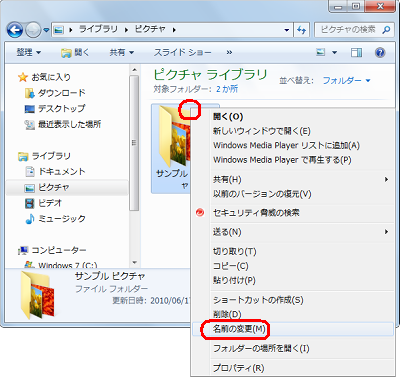Click the navigation pane scroll down arrow
This screenshot has height=377, width=400.
pyautogui.click(x=134, y=263)
